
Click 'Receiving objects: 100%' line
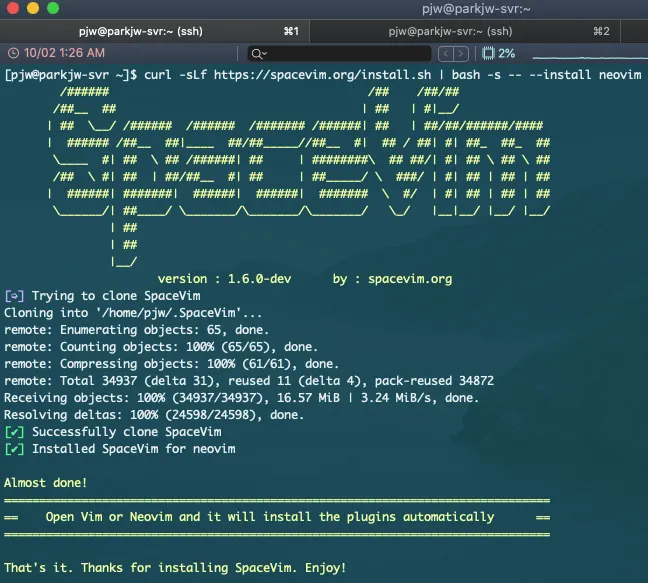pyautogui.click(x=241, y=397)
